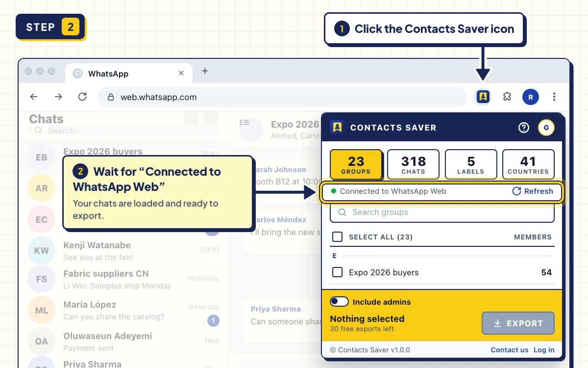588x368 pixels.
Task: Switch to the 5 Labels tab
Action: click(x=471, y=164)
